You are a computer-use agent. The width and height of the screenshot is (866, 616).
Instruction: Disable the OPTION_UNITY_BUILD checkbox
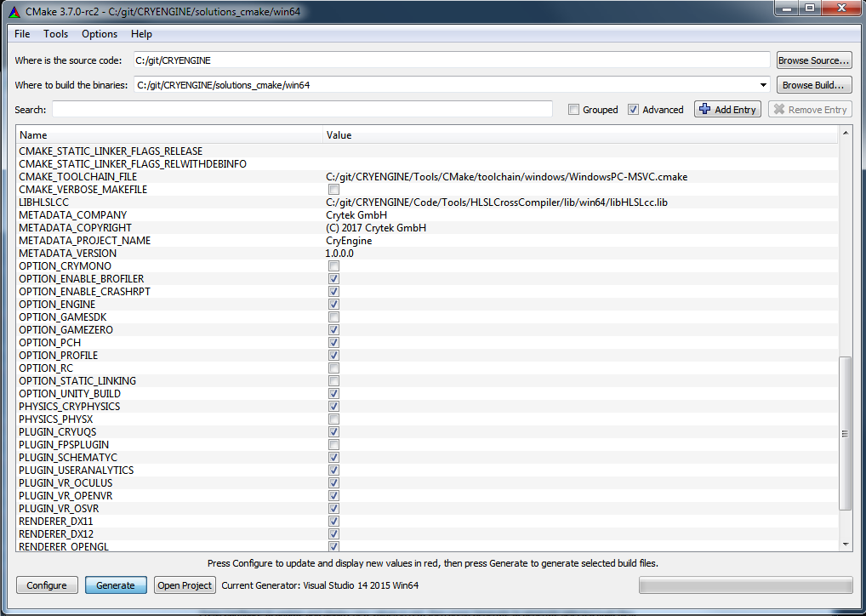(333, 394)
